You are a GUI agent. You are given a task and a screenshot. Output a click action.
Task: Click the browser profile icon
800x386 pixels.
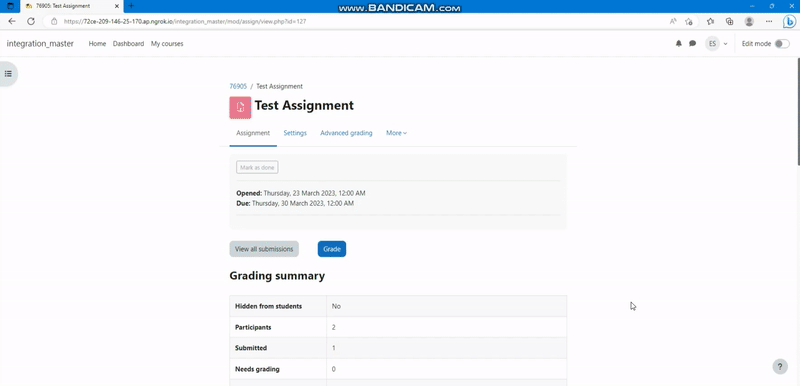click(x=749, y=21)
